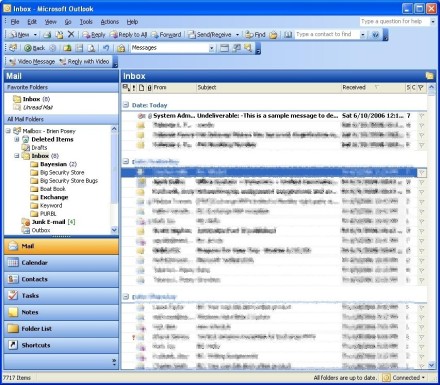Sort messages by the Received column

pyautogui.click(x=372, y=88)
